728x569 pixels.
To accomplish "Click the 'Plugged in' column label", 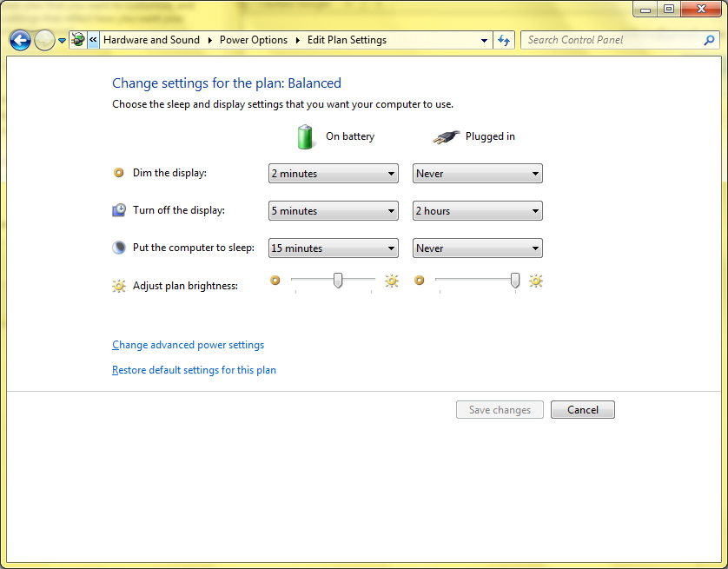I will click(x=490, y=136).
